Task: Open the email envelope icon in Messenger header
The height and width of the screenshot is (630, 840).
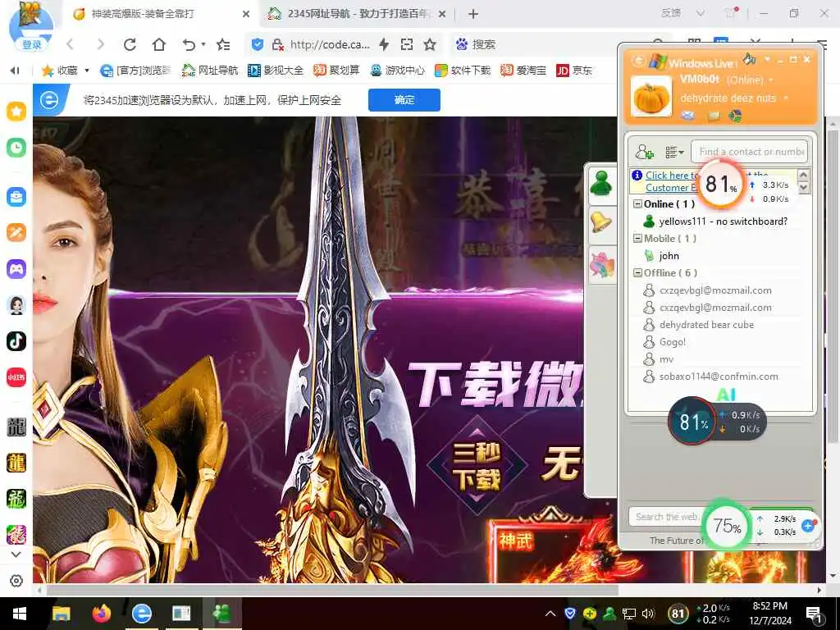Action: coord(688,115)
